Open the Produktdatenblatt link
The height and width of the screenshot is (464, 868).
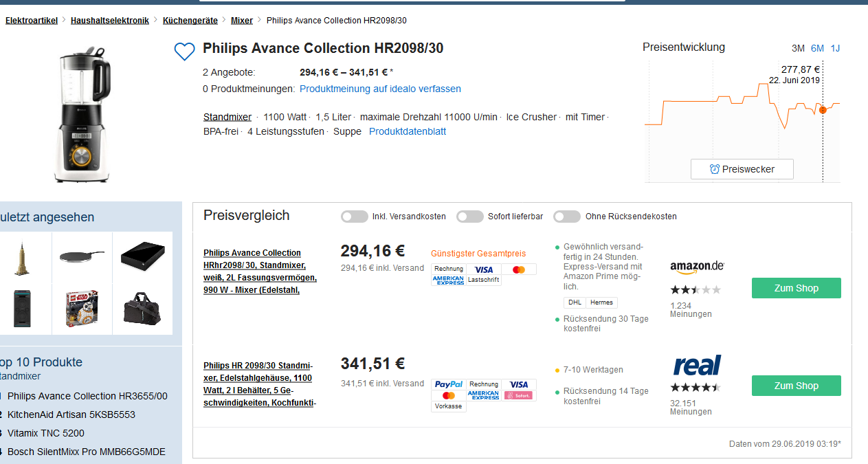(408, 131)
